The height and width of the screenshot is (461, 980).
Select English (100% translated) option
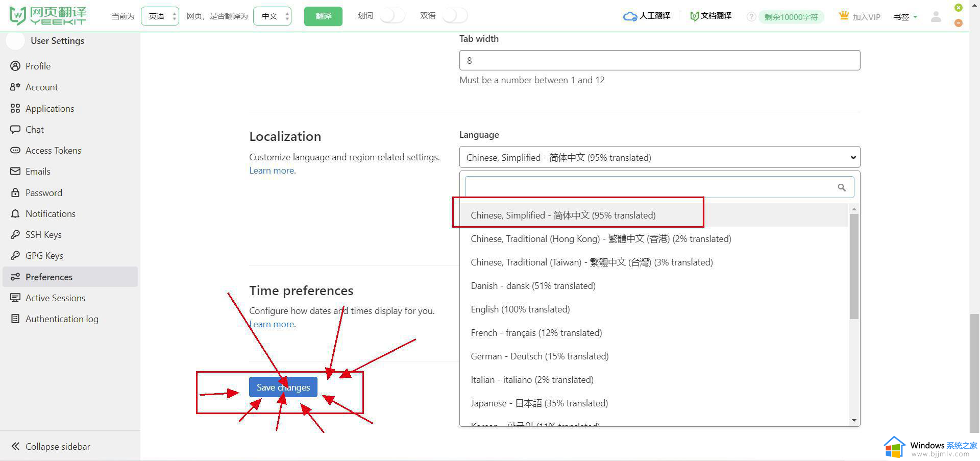tap(654, 309)
